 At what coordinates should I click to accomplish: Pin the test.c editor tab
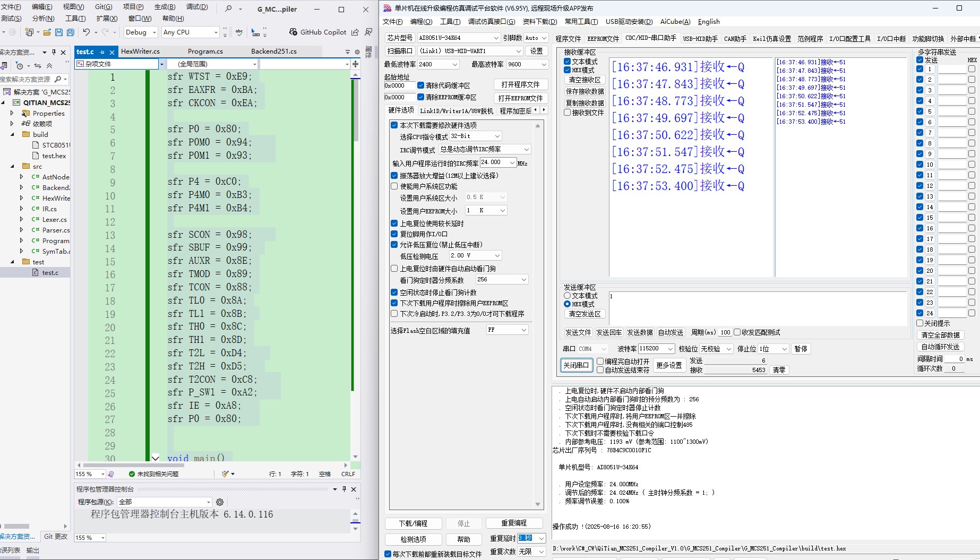coord(102,52)
